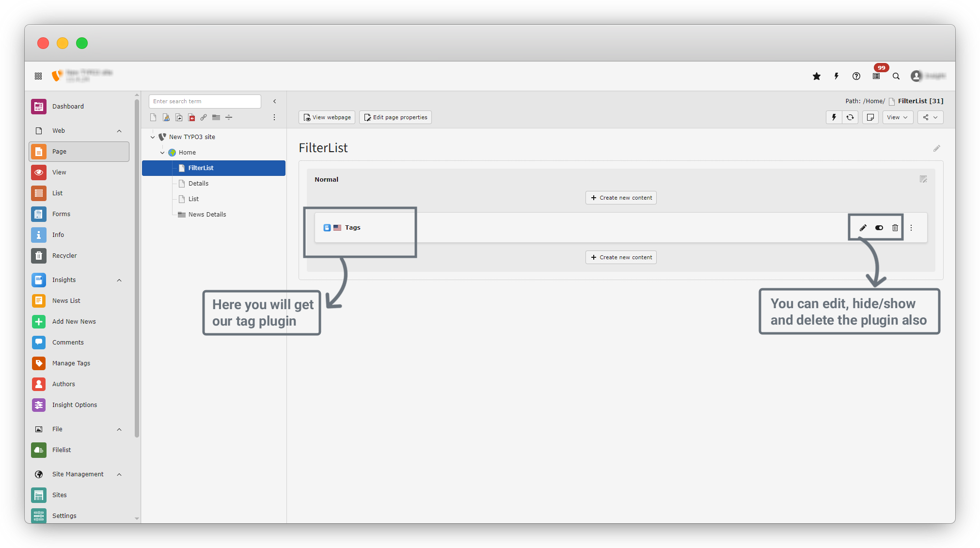This screenshot has height=548, width=980.
Task: Open the View dropdown in the docheader
Action: (897, 117)
